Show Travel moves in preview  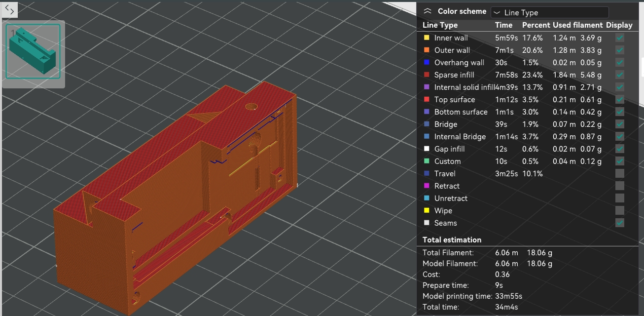click(x=620, y=173)
